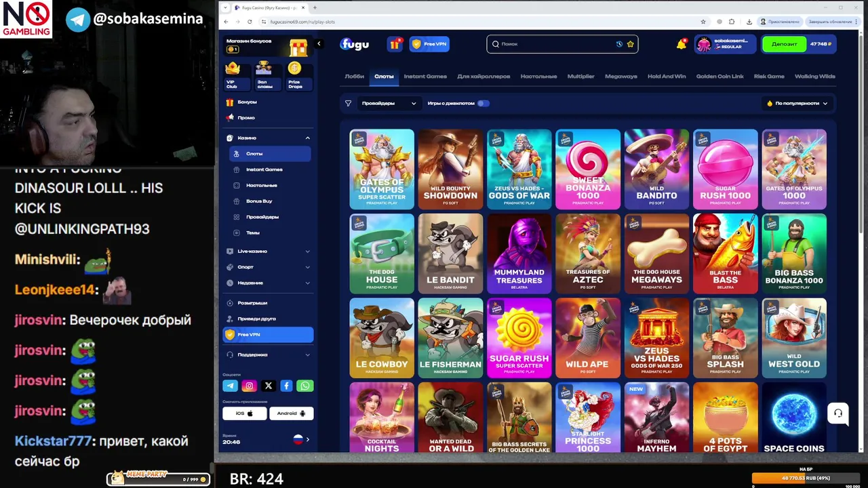Open the X social icon

click(268, 386)
